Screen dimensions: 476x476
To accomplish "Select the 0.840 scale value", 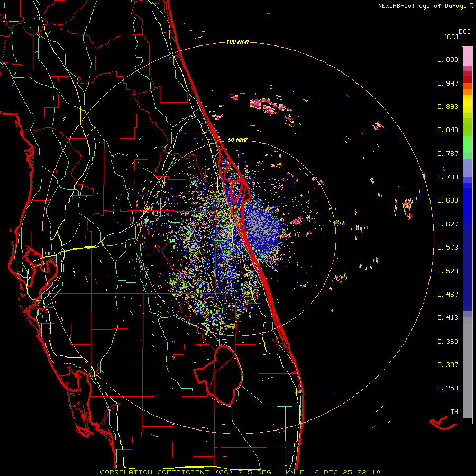I will (x=448, y=130).
